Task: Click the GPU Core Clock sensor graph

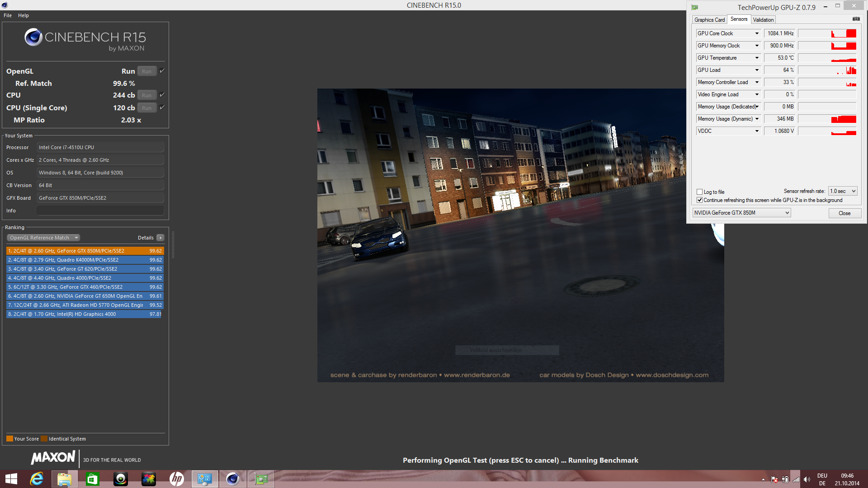Action: 827,33
